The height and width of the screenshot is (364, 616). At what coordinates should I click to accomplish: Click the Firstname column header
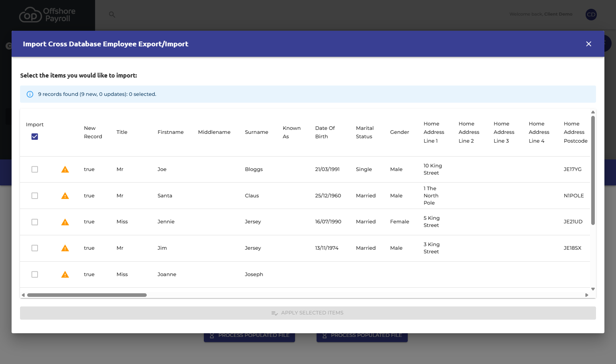[x=171, y=132]
